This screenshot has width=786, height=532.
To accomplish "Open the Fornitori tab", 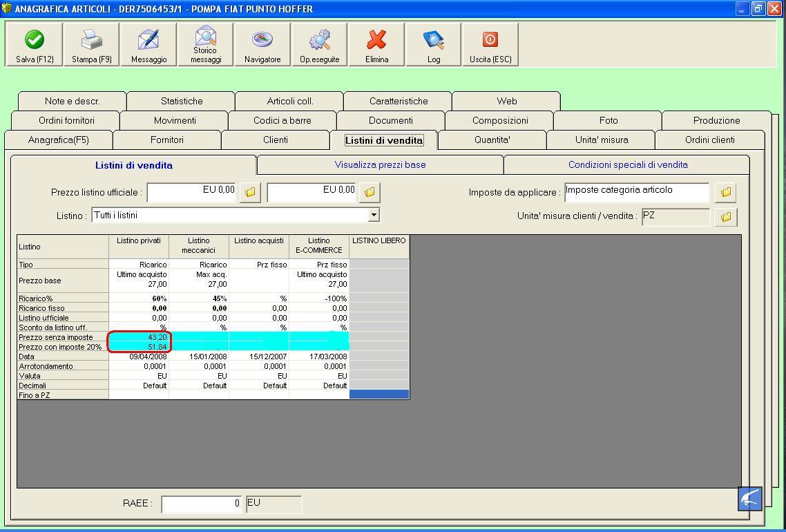I will click(x=167, y=140).
